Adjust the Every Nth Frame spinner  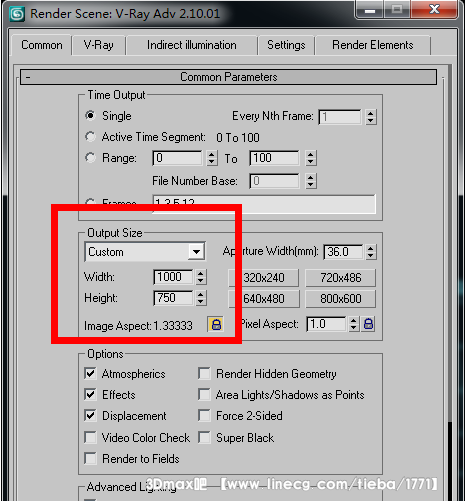[370, 117]
